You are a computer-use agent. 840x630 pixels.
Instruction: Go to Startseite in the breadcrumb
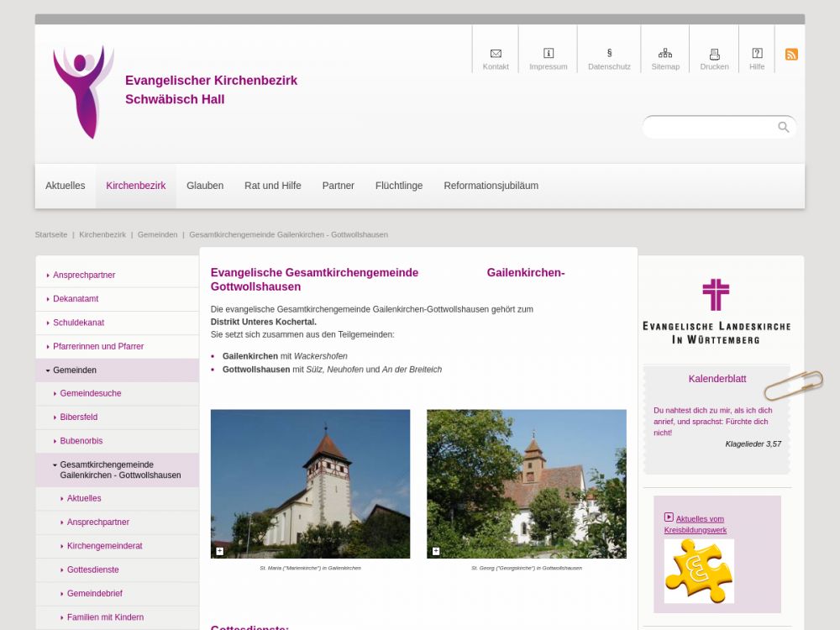click(x=51, y=235)
